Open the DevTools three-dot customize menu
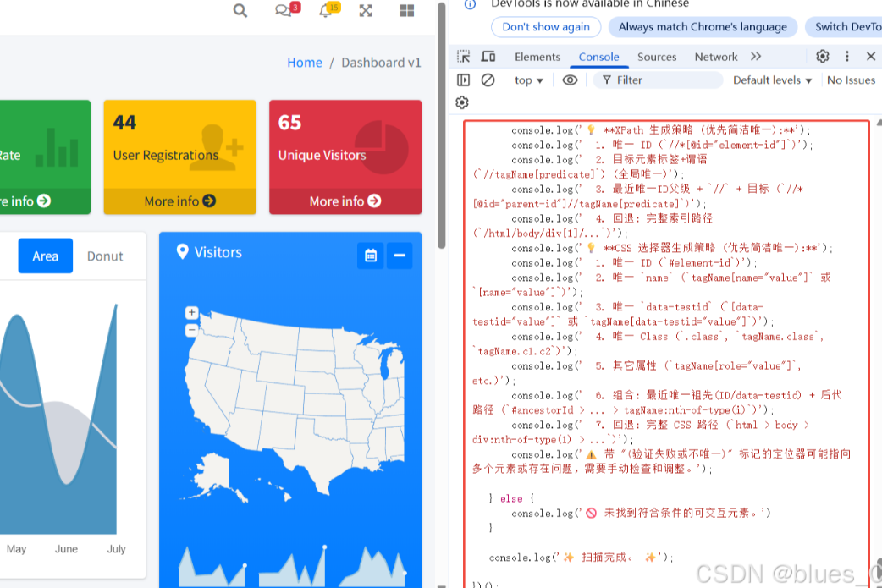 tap(847, 56)
